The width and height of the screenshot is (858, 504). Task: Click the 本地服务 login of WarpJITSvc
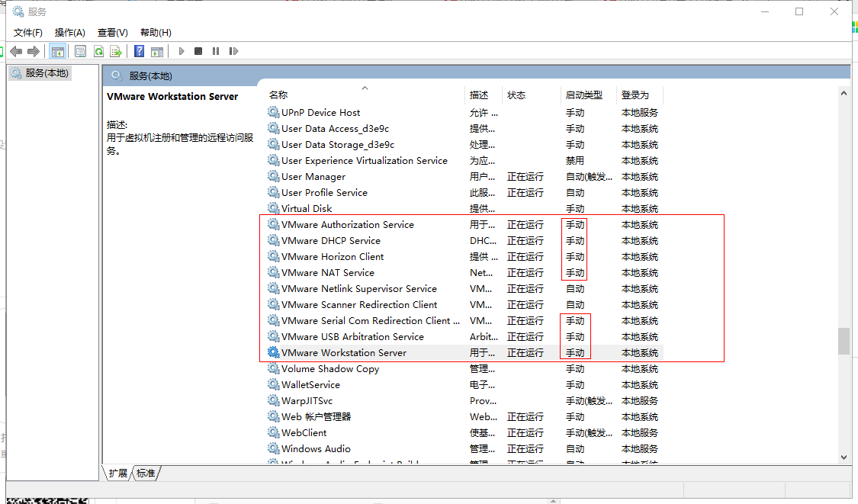click(640, 400)
